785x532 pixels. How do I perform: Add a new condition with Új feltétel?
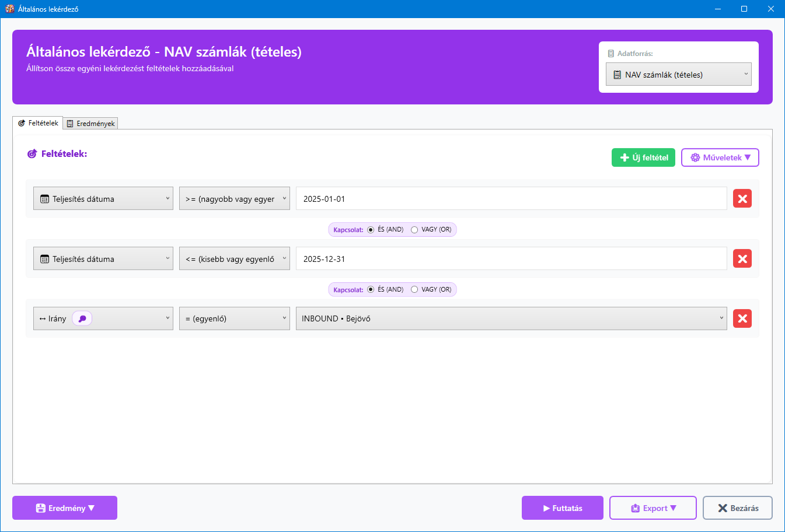point(643,157)
